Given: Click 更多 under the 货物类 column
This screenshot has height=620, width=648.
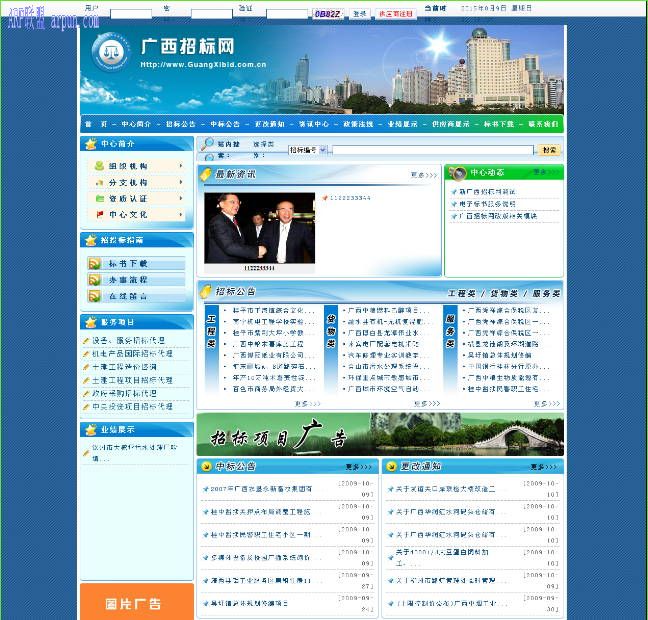Looking at the screenshot, I should pyautogui.click(x=427, y=403).
